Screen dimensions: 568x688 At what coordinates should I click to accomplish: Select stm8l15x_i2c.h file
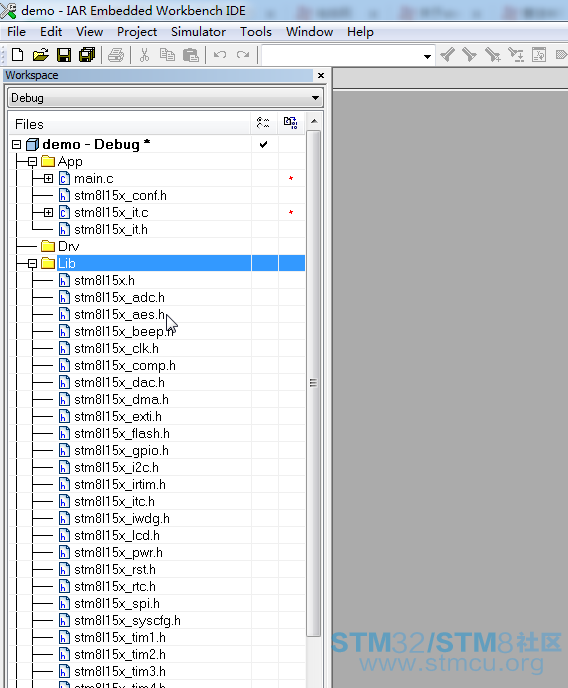116,468
